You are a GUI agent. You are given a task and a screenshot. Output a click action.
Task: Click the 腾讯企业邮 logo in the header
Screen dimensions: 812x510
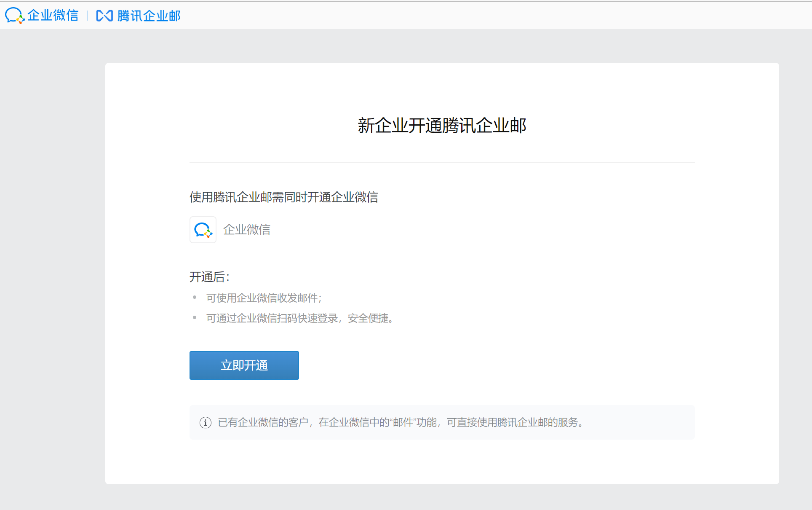[138, 16]
